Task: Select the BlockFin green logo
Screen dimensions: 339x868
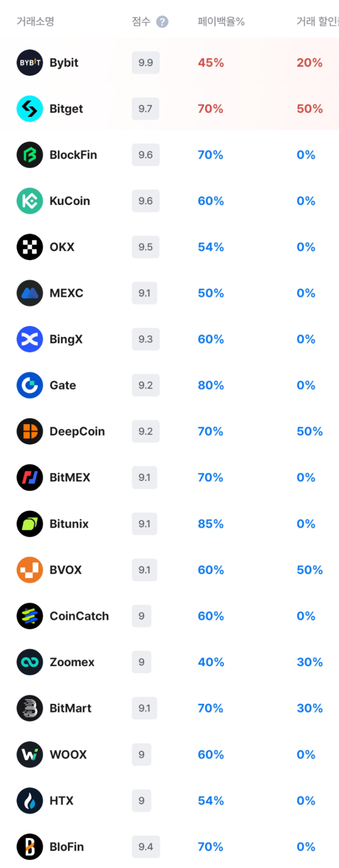Action: pos(30,155)
